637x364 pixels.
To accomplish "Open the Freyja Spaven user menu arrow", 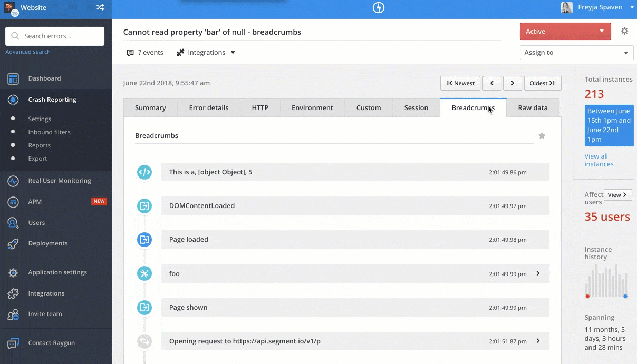I will pos(632,7).
